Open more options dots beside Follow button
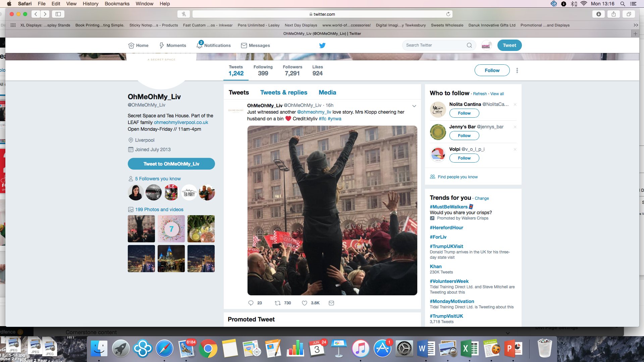This screenshot has height=362, width=644. click(517, 70)
